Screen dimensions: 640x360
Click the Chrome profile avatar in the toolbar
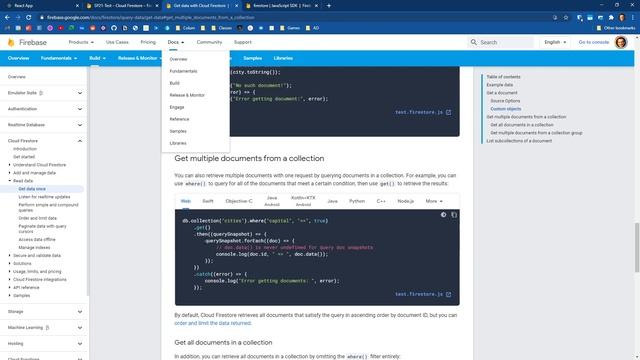click(622, 18)
